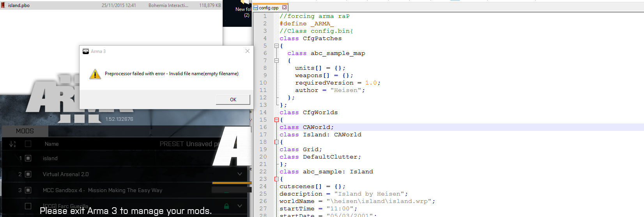Click line 1 comment '//forcing arma raP'
This screenshot has width=644, height=217.
click(x=315, y=16)
